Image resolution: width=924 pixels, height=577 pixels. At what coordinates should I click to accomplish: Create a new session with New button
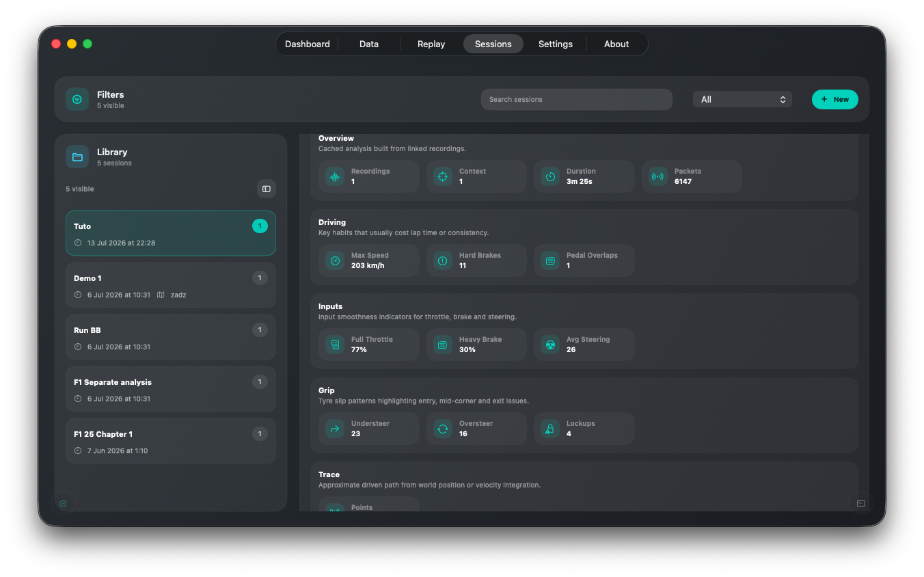[835, 99]
